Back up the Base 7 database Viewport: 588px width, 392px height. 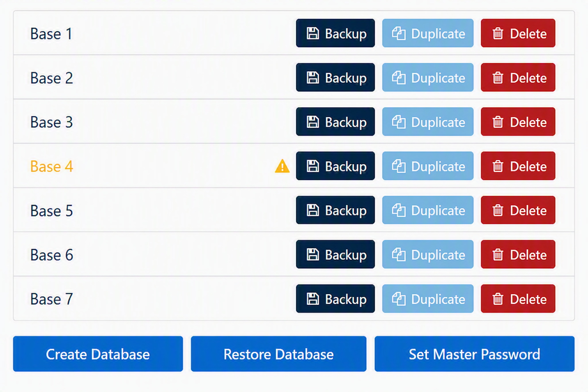[335, 299]
